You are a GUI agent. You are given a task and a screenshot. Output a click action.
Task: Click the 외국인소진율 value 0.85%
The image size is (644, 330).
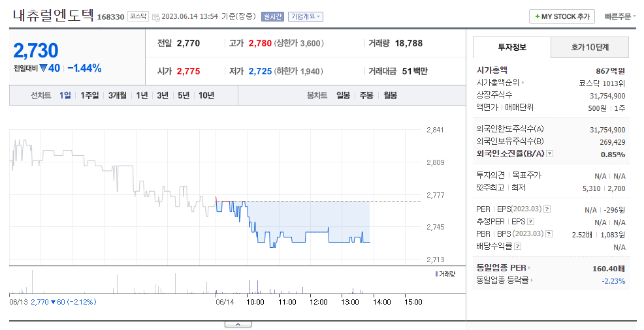[x=613, y=155]
